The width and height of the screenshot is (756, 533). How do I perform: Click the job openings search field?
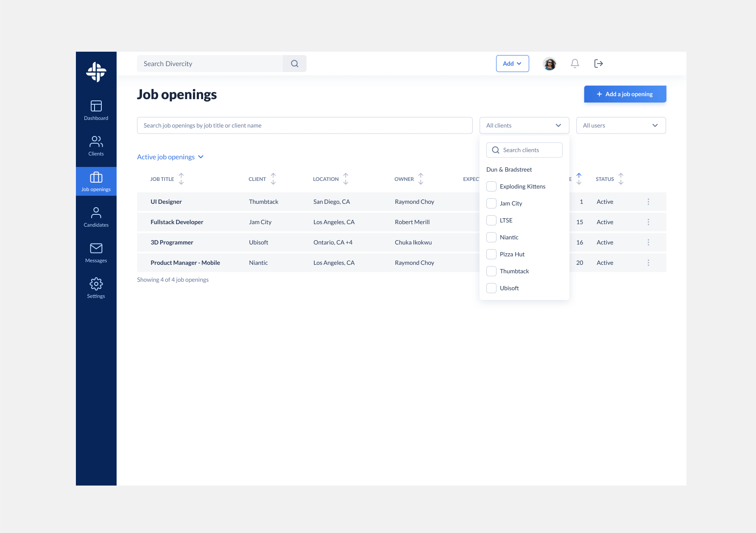click(x=305, y=125)
